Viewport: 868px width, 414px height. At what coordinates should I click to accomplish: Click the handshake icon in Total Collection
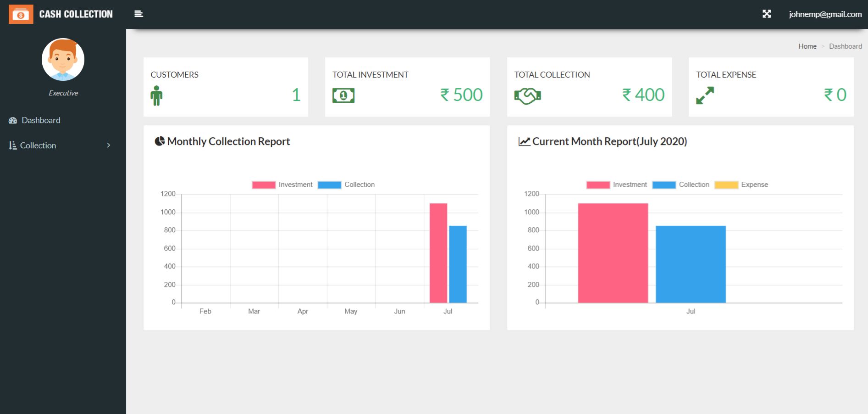[x=527, y=96]
